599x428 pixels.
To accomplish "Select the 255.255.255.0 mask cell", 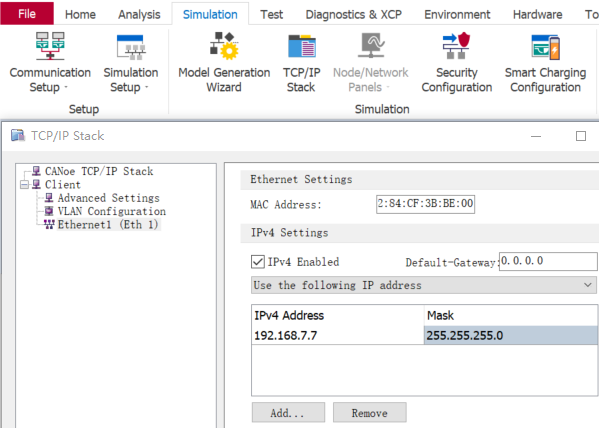I will (511, 336).
